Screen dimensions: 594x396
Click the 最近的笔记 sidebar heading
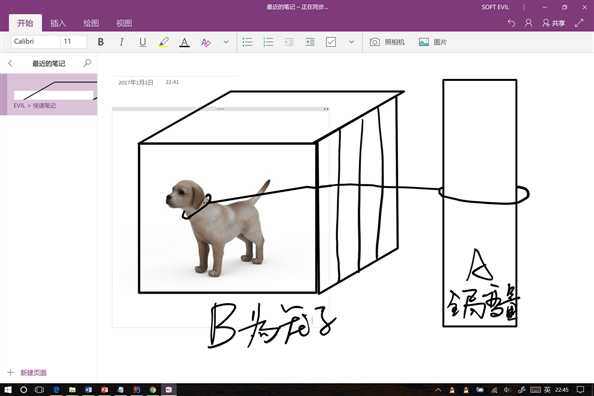(48, 64)
